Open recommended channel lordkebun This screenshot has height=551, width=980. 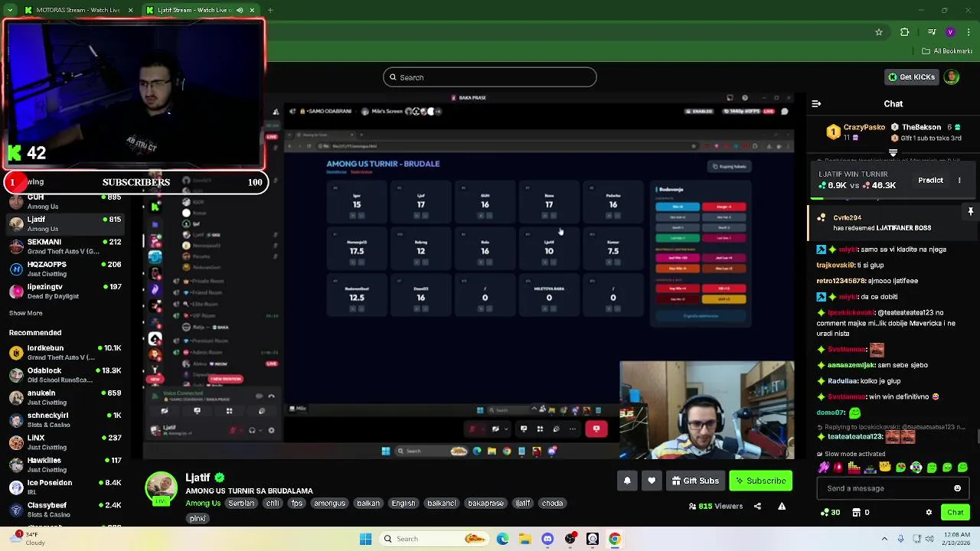coord(65,352)
